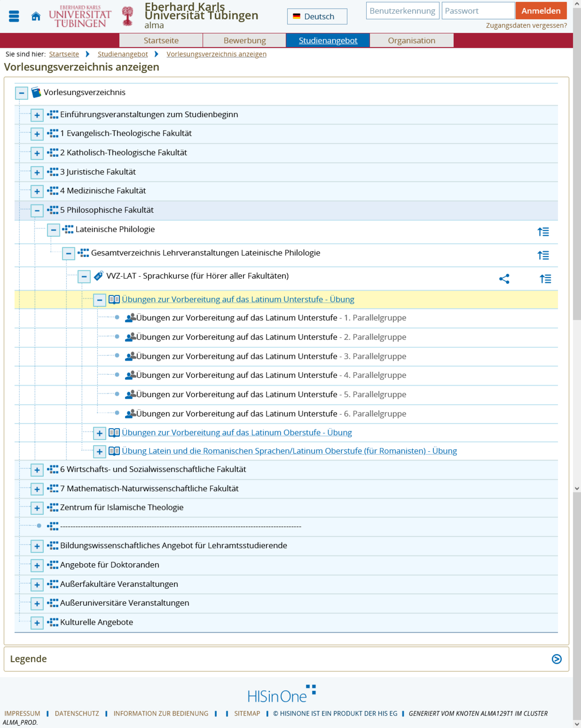The height and width of the screenshot is (728, 581).
Task: Click structure icon of Lateinische Philologie
Action: pos(68,229)
